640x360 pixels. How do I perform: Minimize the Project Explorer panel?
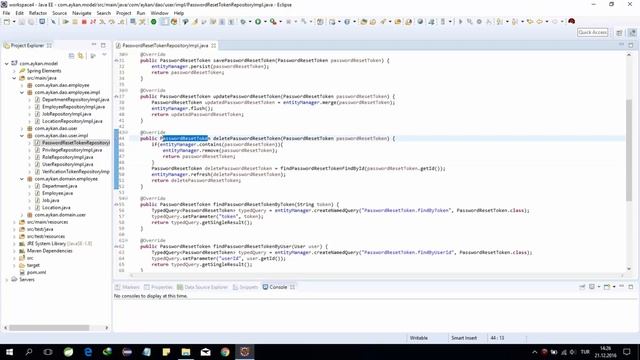pos(94,45)
